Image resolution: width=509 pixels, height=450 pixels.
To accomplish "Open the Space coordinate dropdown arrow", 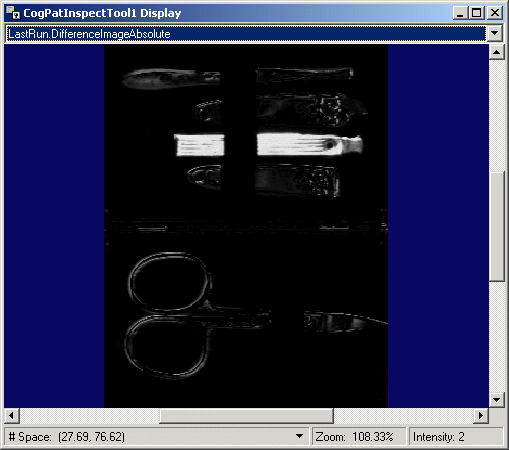I will pyautogui.click(x=299, y=436).
